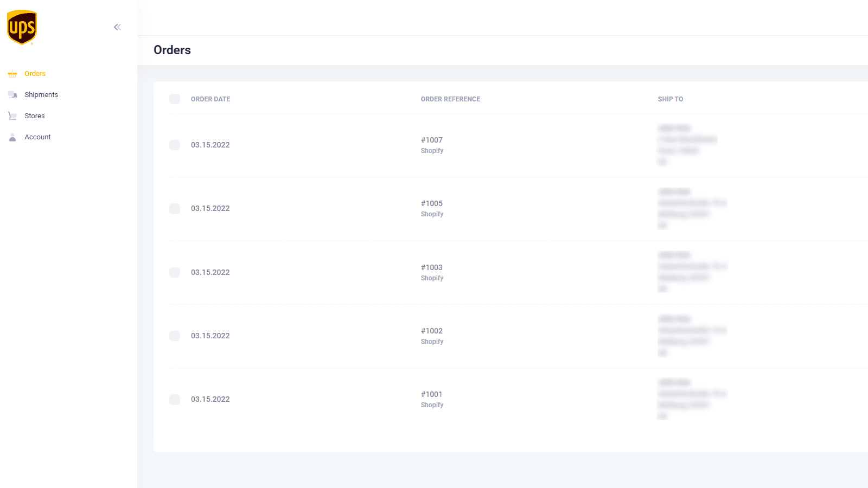
Task: Toggle the select-all orders checkbox
Action: coord(175,99)
